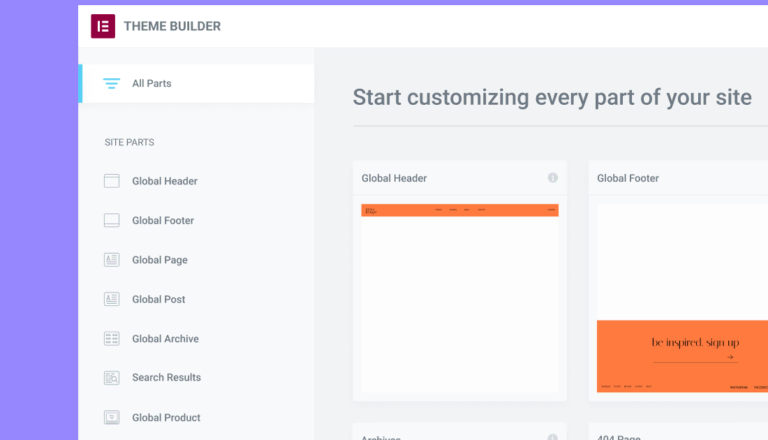Click the Global Archive sidebar icon
Image resolution: width=768 pixels, height=440 pixels.
[x=112, y=339]
